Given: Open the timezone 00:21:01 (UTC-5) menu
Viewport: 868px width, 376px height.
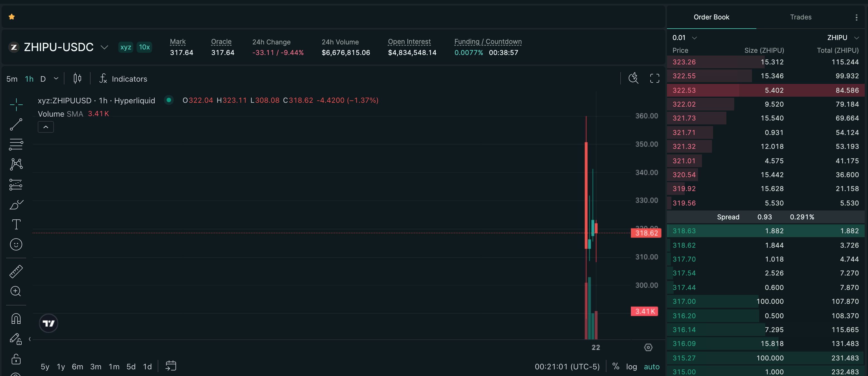Looking at the screenshot, I should (567, 367).
